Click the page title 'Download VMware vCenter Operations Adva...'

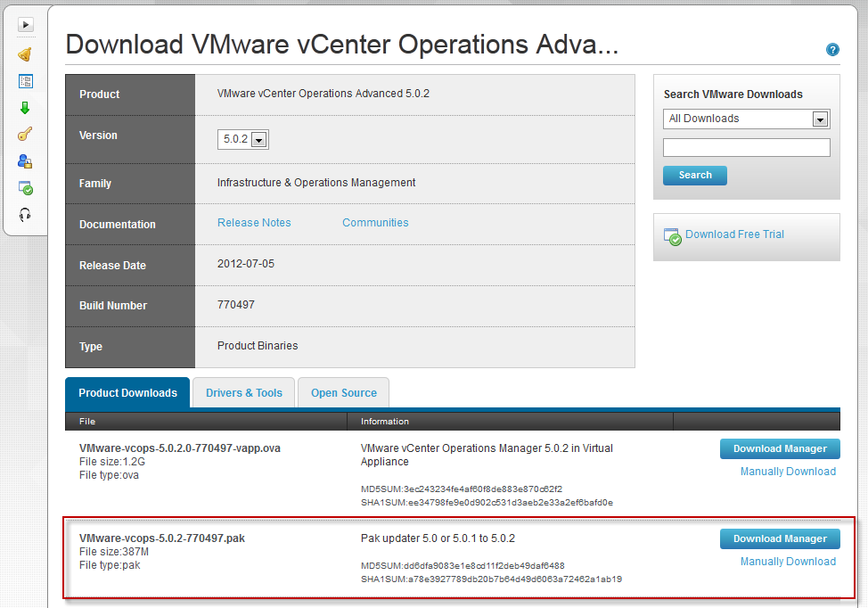[341, 45]
